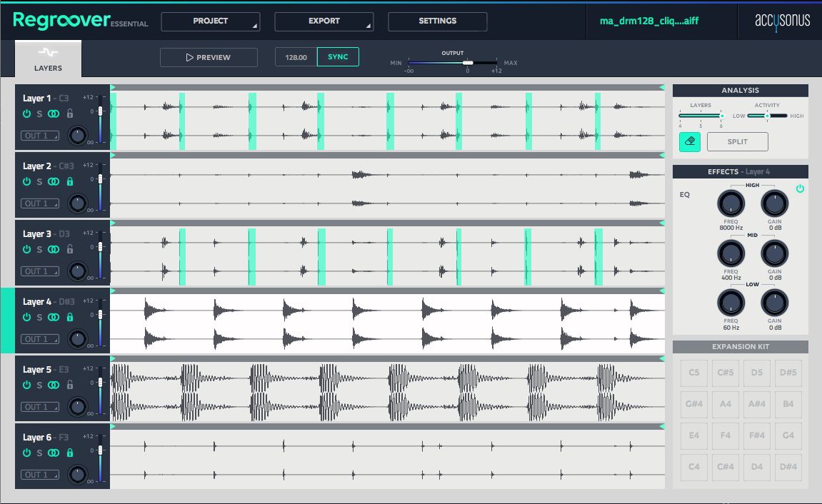Toggle the EQ effects power button
Image resolution: width=822 pixels, height=504 pixels.
pyautogui.click(x=800, y=188)
